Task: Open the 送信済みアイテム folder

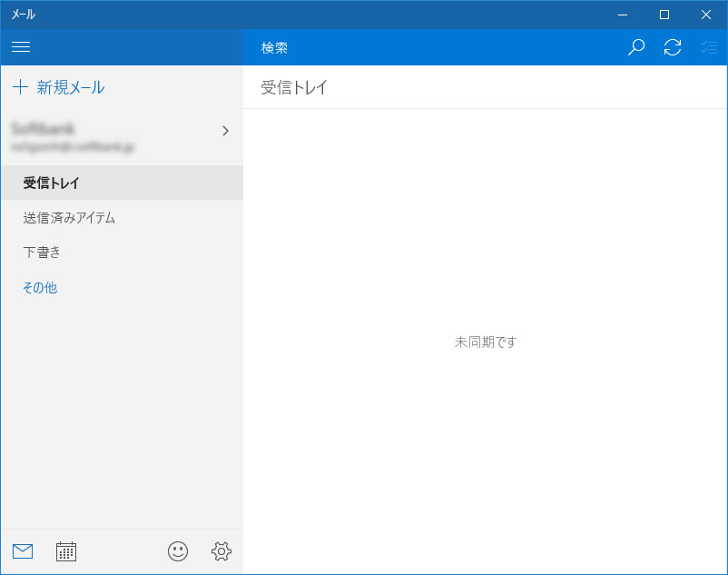Action: pyautogui.click(x=69, y=218)
